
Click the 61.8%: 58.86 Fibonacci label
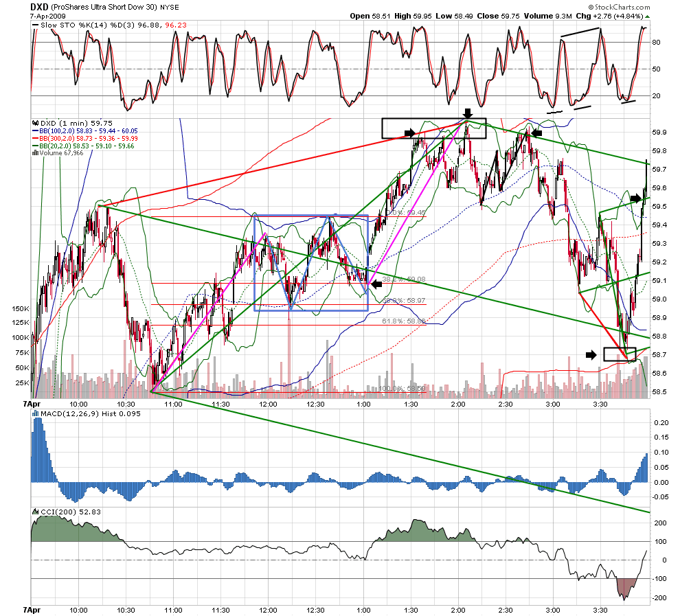(403, 321)
